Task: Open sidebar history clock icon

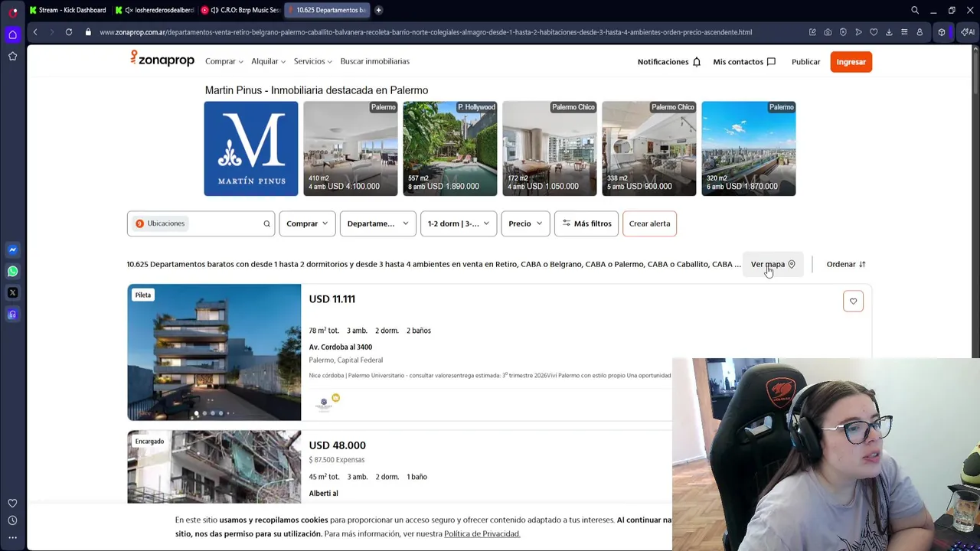Action: coord(12,520)
